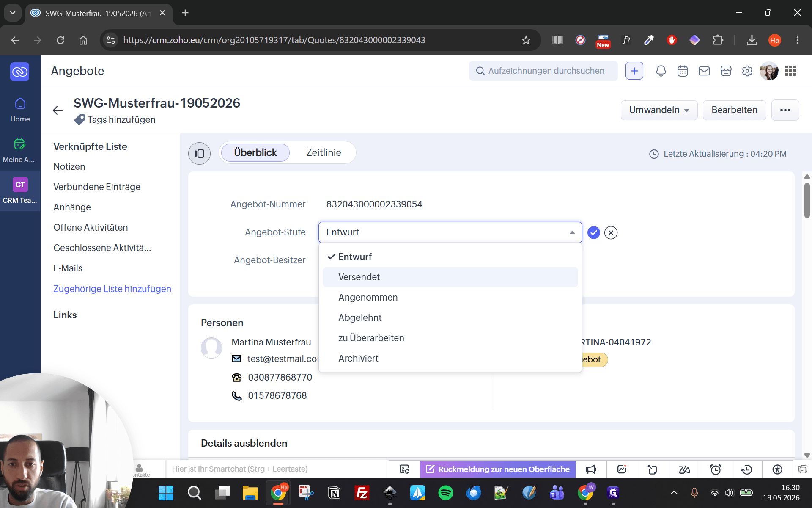Open Rückmeldung zur neuen Oberfläche
Image resolution: width=812 pixels, height=508 pixels.
(498, 469)
